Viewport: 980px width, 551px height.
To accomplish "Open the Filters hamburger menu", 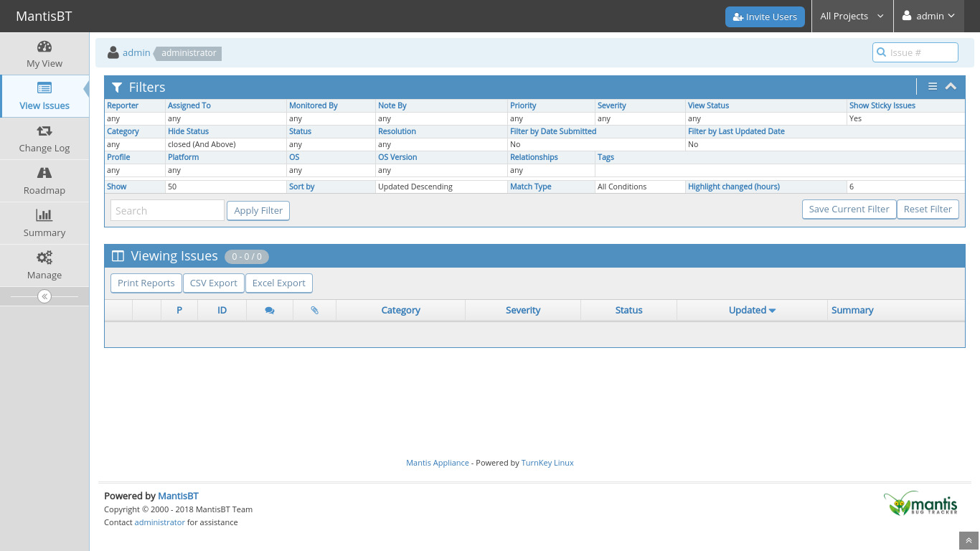I will point(933,87).
